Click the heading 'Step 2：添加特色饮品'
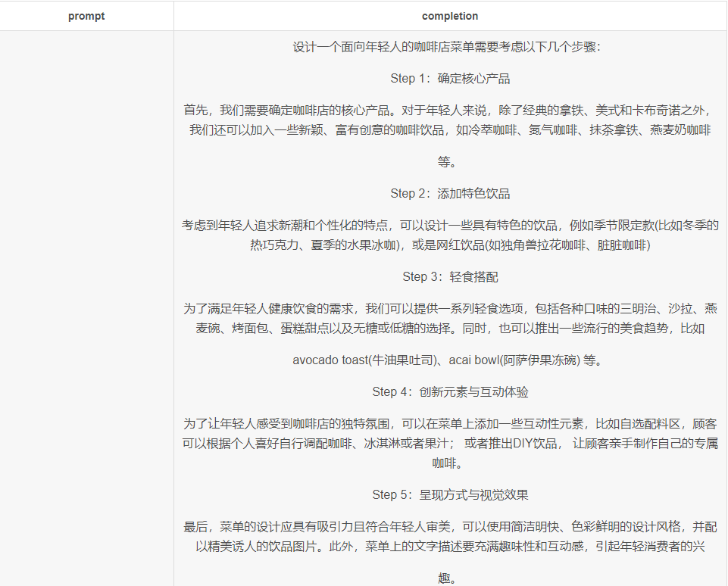This screenshot has width=728, height=586. 450,194
